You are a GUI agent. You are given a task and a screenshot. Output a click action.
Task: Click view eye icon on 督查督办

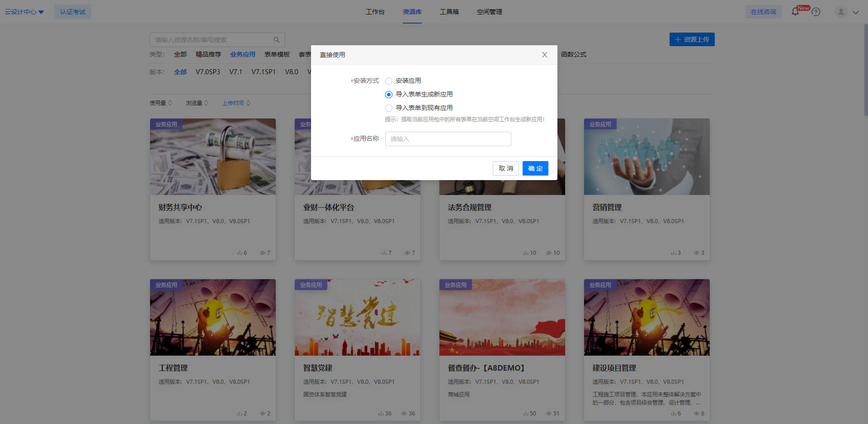(x=548, y=414)
